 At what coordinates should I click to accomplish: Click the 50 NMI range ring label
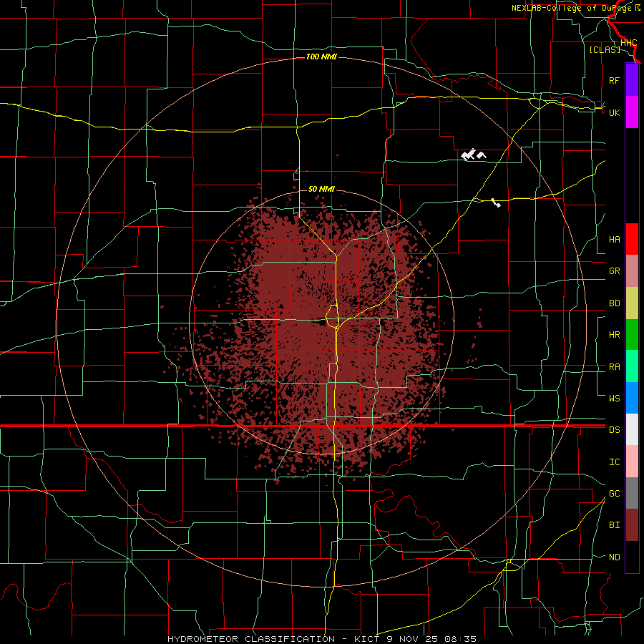coord(321,190)
